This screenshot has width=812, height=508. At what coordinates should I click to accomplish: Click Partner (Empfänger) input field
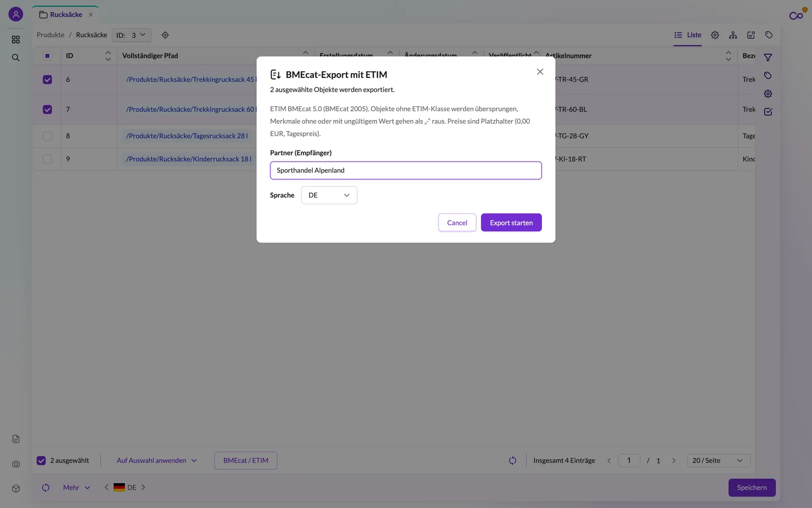[405, 170]
